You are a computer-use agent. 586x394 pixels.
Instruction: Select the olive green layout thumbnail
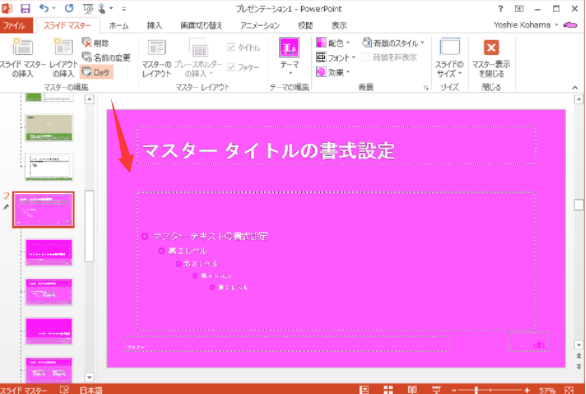point(49,128)
